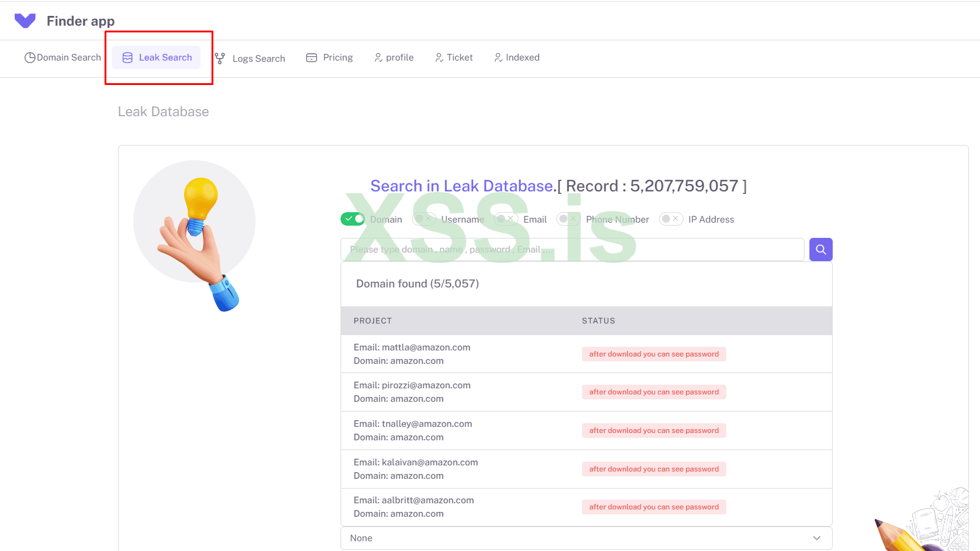
Task: Click the branch icon beside Logs Search
Action: coord(220,58)
